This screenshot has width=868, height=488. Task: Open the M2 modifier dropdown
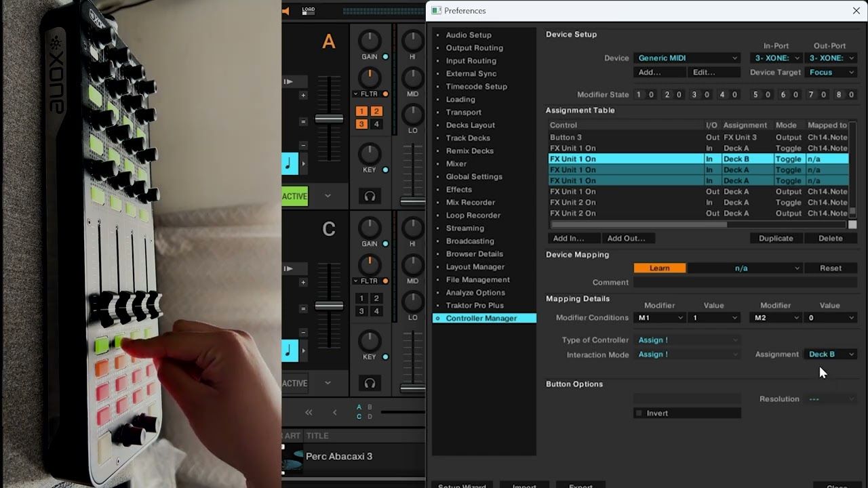pos(777,318)
